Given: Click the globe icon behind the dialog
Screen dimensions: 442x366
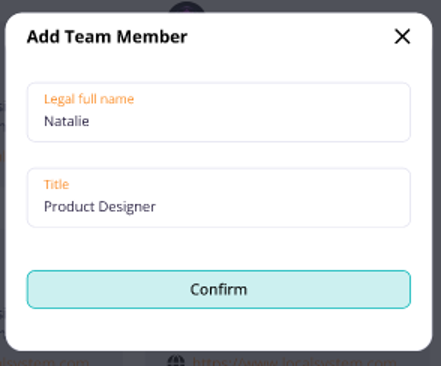Looking at the screenshot, I should point(176,361).
